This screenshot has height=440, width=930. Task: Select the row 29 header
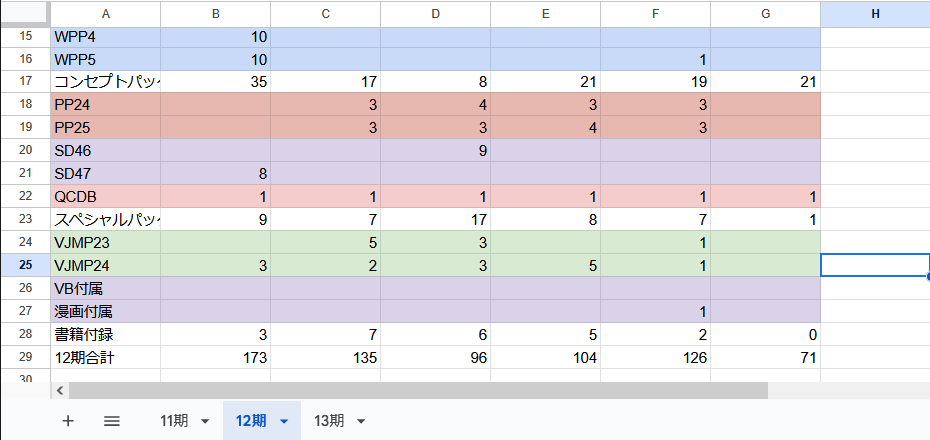coord(25,357)
